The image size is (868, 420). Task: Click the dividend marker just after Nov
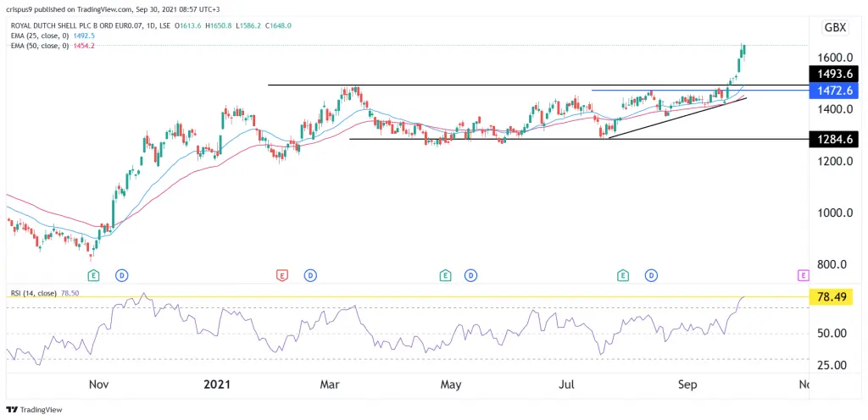click(x=121, y=274)
